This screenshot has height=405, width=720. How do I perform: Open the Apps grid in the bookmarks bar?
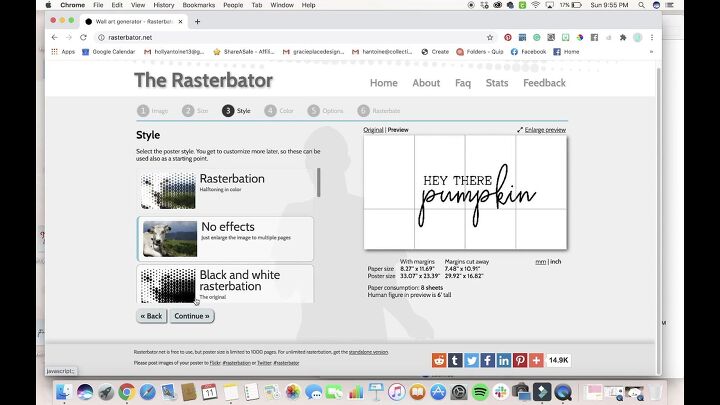(x=63, y=52)
